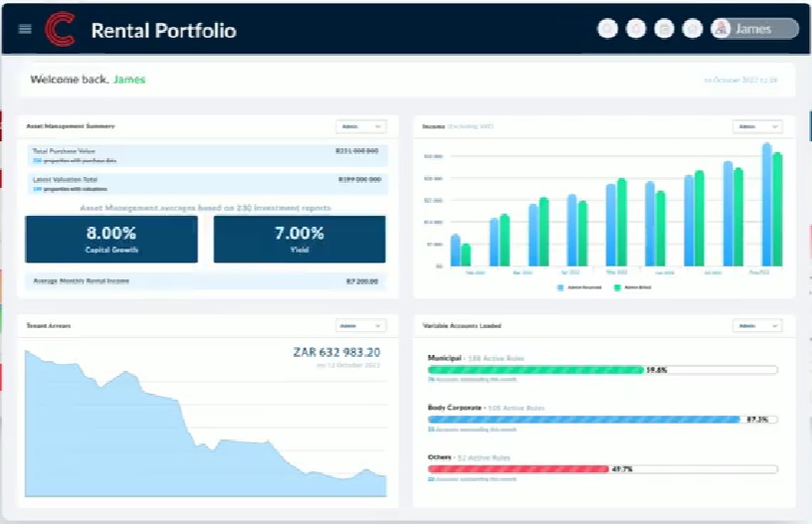Open the search icon in header
The image size is (812, 524).
(607, 30)
